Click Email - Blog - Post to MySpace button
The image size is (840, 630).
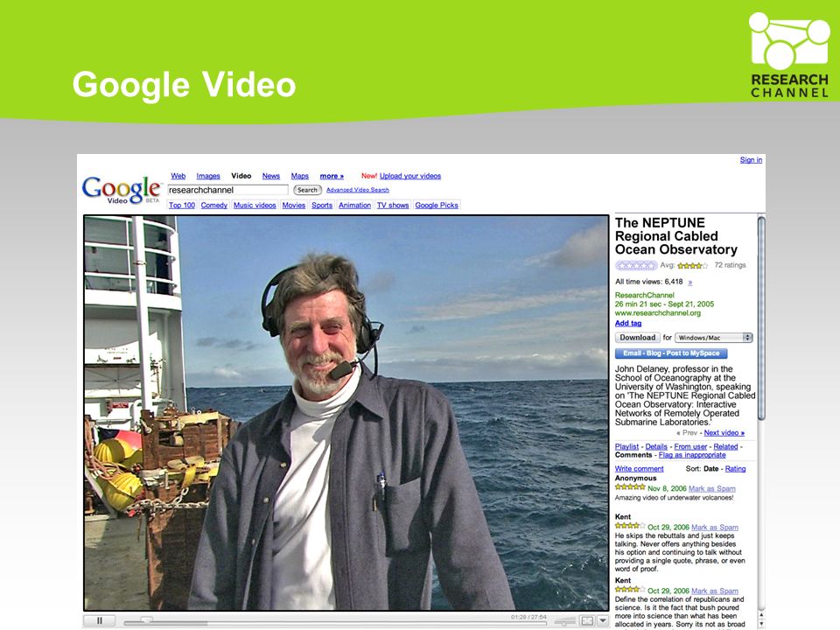coord(671,353)
